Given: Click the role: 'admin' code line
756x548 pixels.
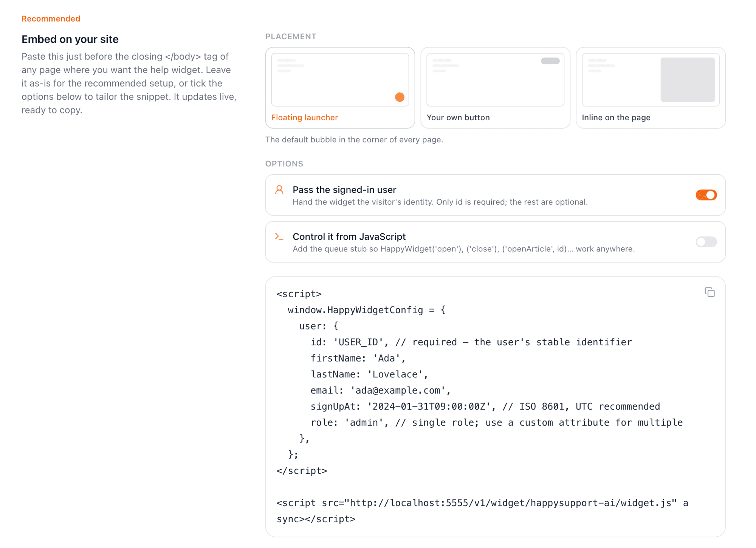Looking at the screenshot, I should 497,422.
